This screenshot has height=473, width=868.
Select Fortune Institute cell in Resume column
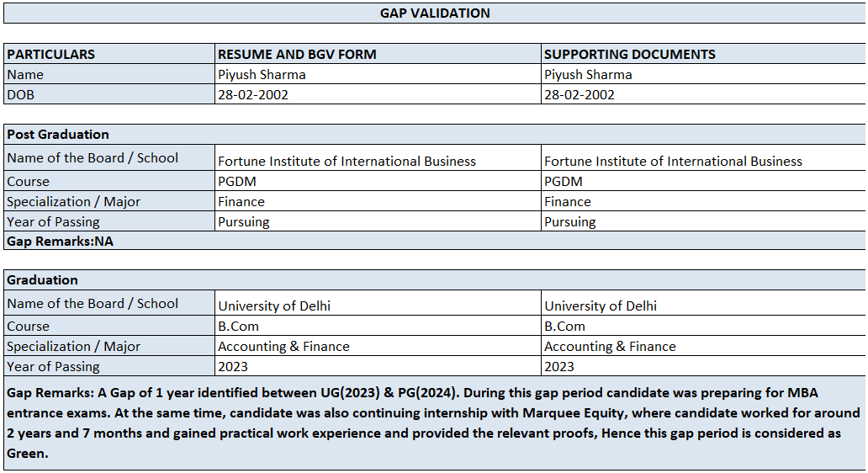(347, 161)
